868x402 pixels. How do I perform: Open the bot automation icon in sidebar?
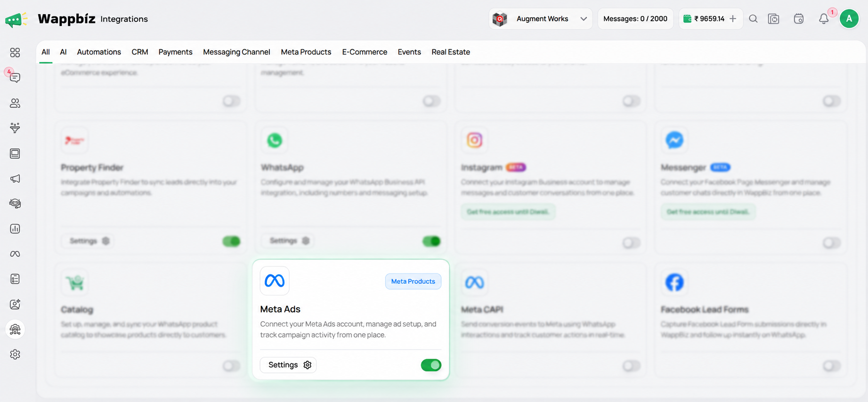click(x=15, y=204)
